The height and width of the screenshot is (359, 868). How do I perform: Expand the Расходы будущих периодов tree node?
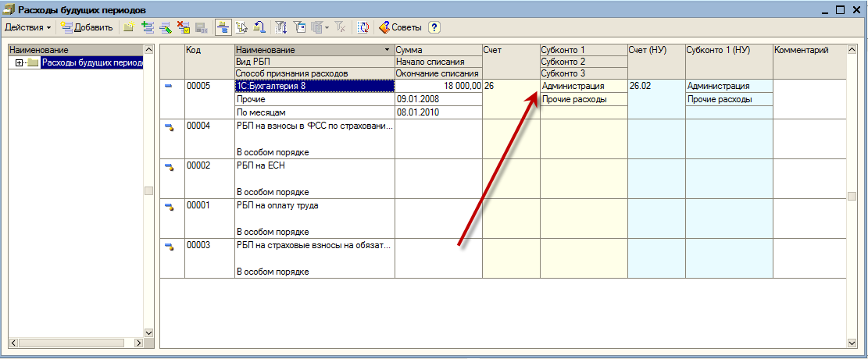[x=19, y=63]
